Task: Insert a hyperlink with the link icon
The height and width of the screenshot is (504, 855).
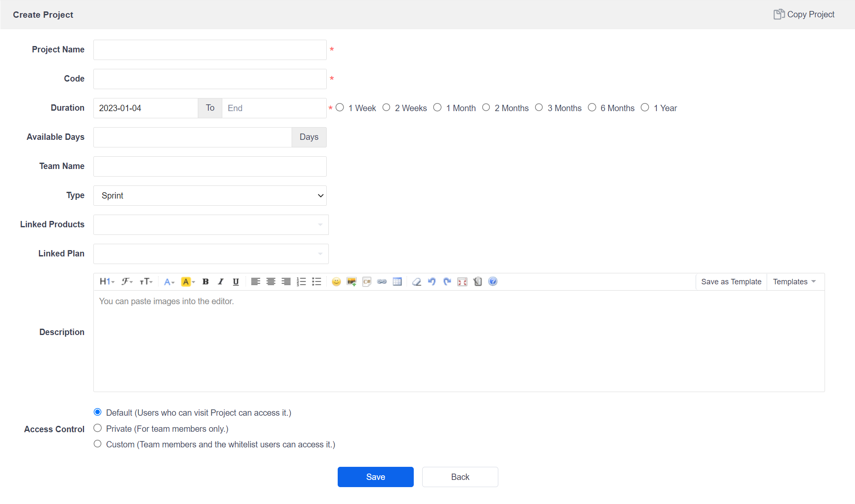Action: (x=382, y=282)
